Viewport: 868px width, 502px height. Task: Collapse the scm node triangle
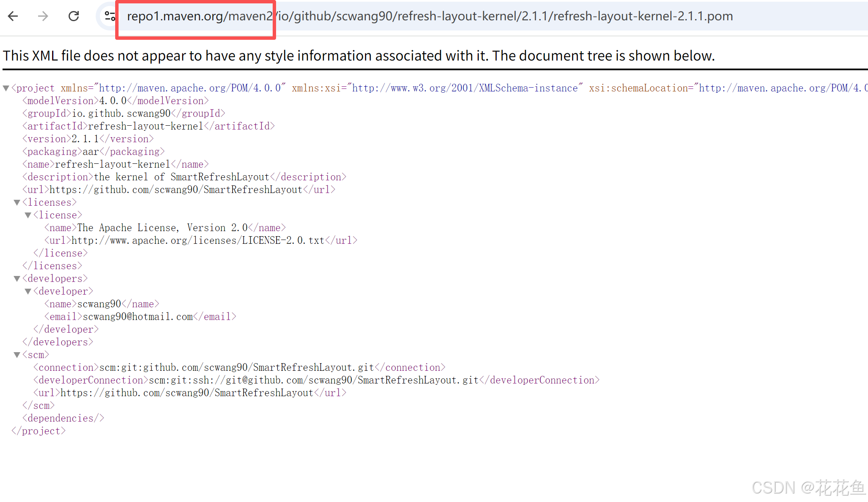click(17, 355)
